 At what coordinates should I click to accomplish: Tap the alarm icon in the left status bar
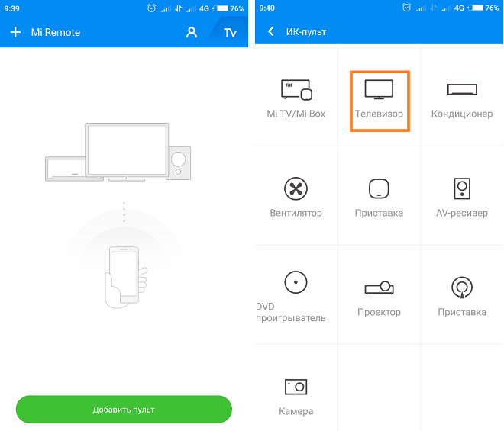click(x=151, y=8)
